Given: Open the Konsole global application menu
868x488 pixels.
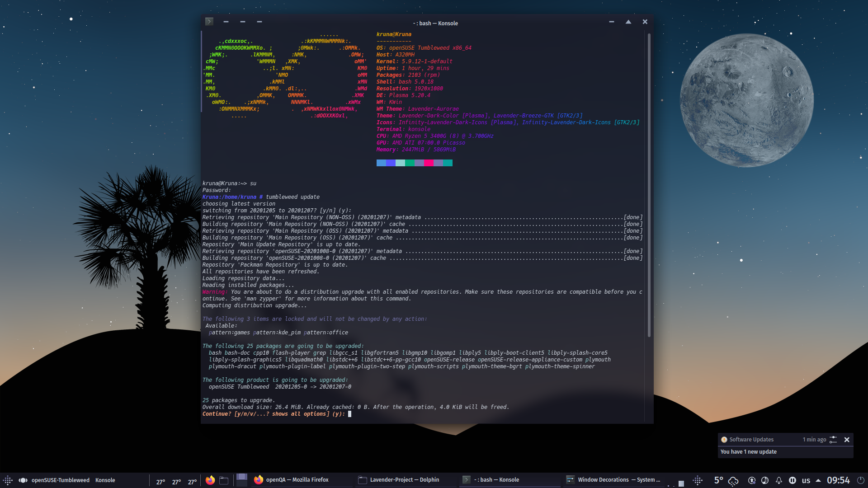Looking at the screenshot, I should [x=105, y=480].
